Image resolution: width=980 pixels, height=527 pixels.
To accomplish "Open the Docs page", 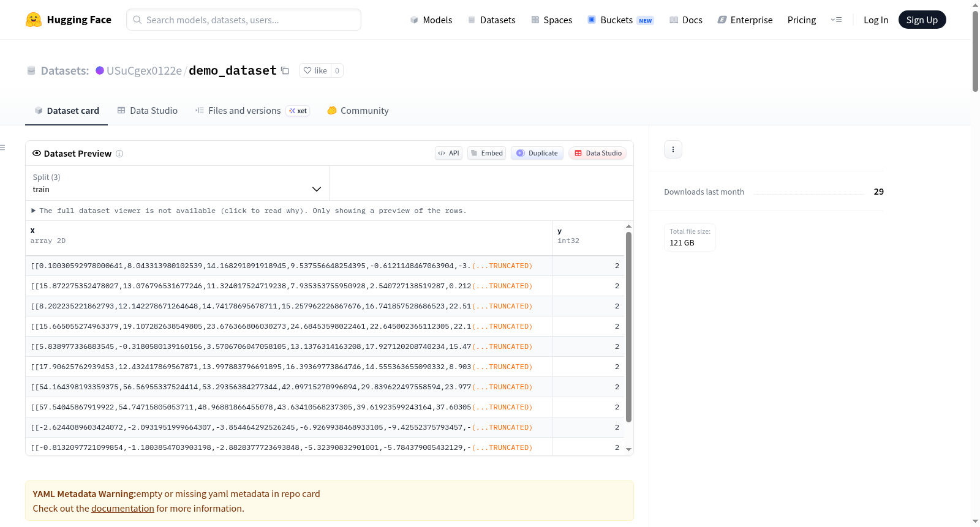I will 685,20.
